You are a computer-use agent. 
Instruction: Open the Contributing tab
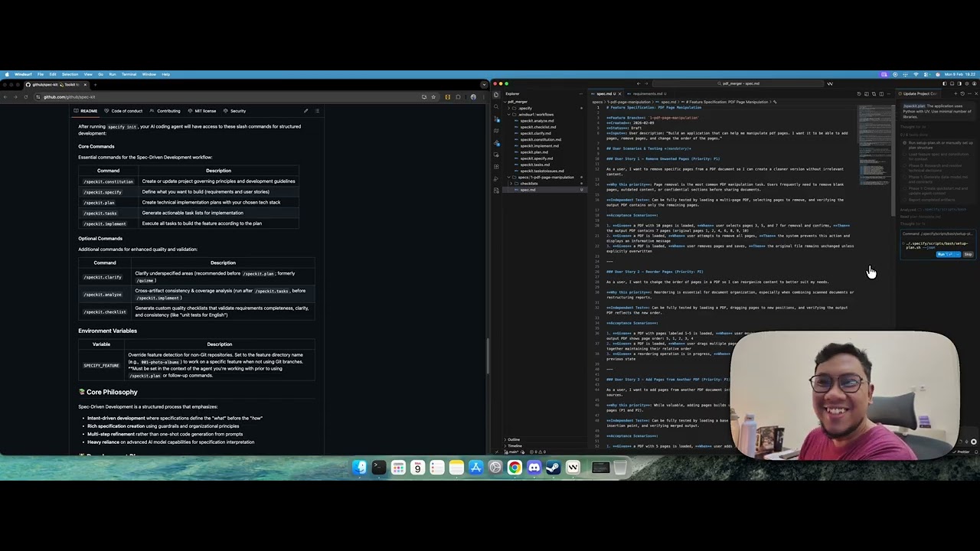[165, 111]
